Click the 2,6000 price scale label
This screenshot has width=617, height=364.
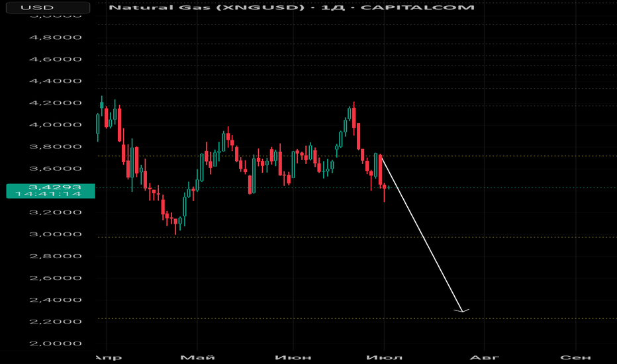56,278
